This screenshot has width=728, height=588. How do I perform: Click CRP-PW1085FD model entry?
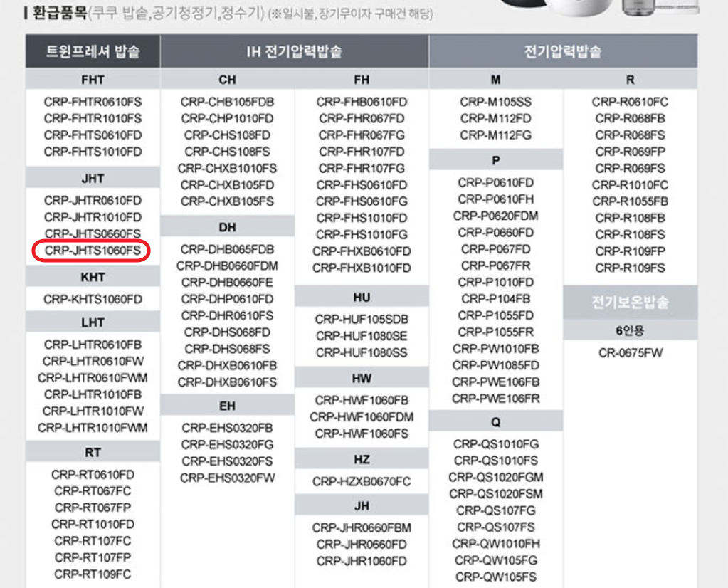click(x=496, y=365)
